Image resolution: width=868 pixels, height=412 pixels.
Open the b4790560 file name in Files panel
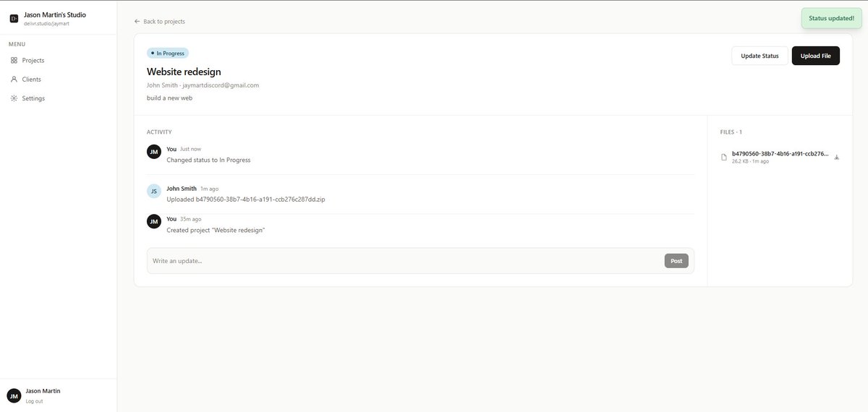780,153
